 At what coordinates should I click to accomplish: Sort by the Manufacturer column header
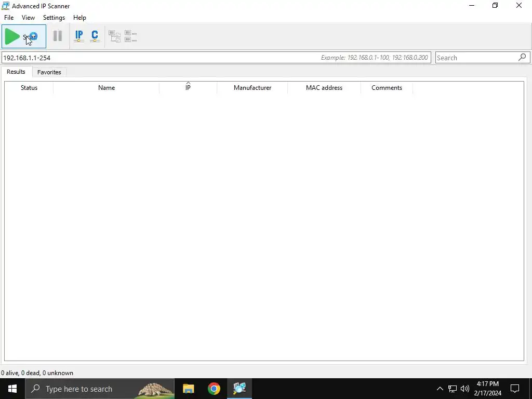pos(252,87)
